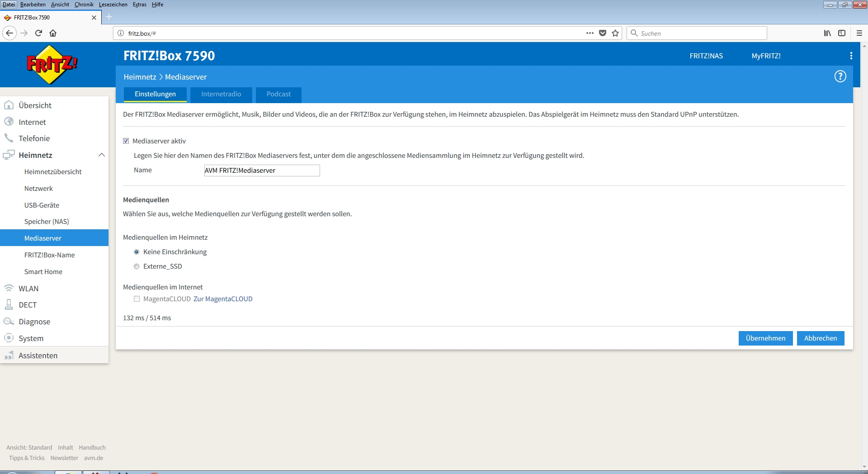Click the Suchen search field
This screenshot has height=474, width=868.
click(697, 33)
